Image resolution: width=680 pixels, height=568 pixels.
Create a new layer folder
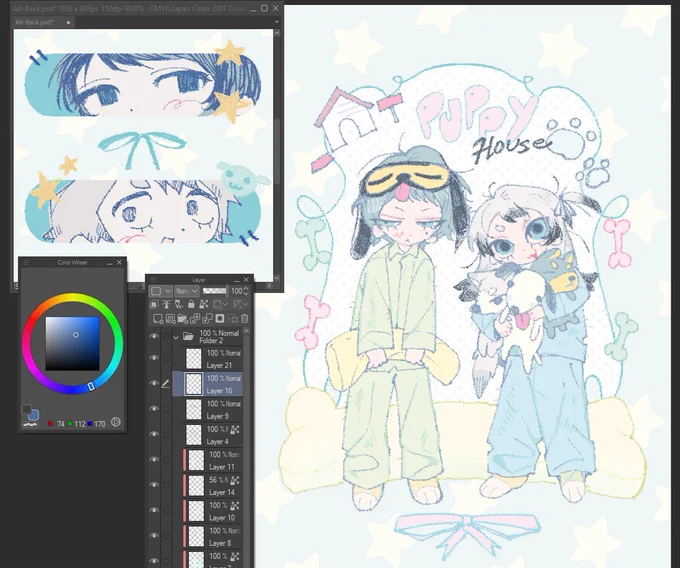[183, 319]
